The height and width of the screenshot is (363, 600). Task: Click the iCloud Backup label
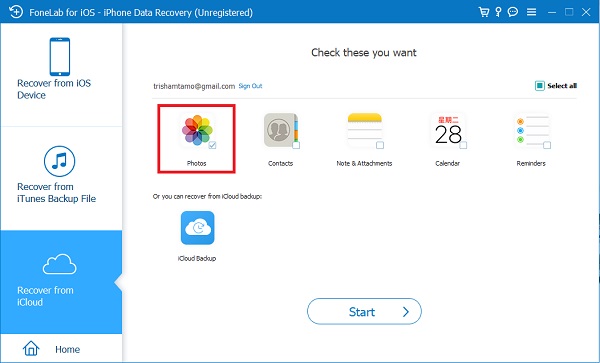pyautogui.click(x=197, y=259)
